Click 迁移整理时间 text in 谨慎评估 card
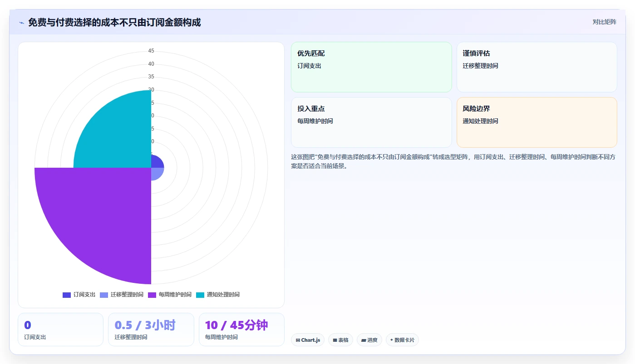 pos(480,66)
